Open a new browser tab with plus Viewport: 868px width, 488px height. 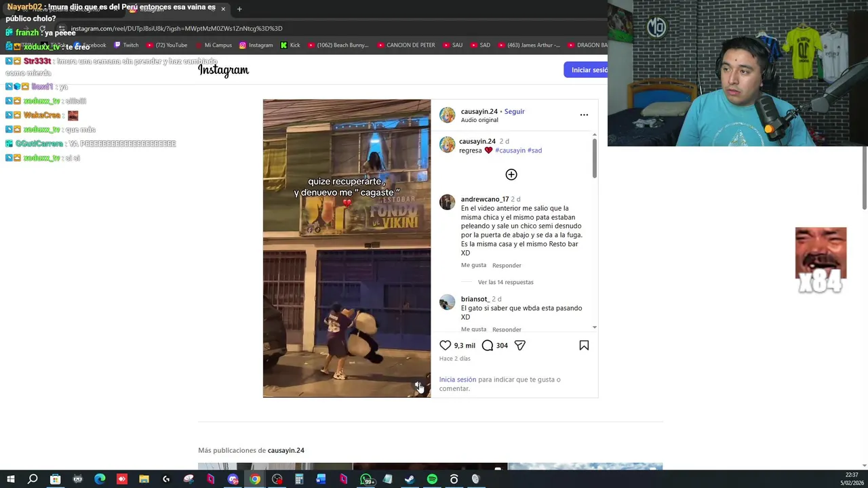click(239, 9)
